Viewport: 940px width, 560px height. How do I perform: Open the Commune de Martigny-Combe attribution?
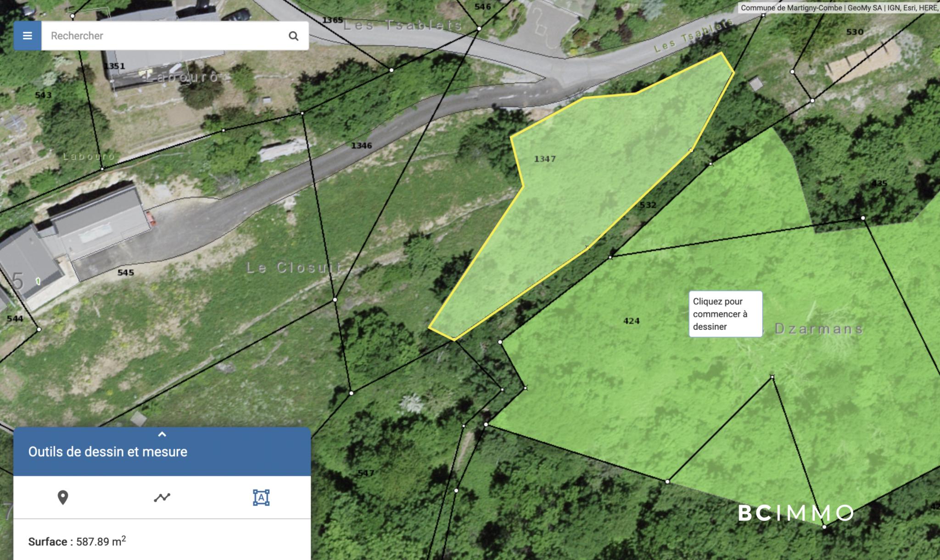point(791,8)
